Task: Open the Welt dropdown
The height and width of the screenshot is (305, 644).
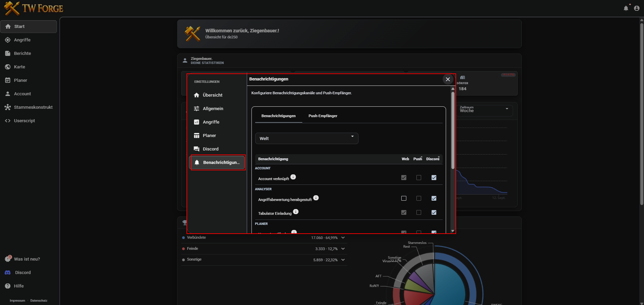Action: pyautogui.click(x=307, y=138)
